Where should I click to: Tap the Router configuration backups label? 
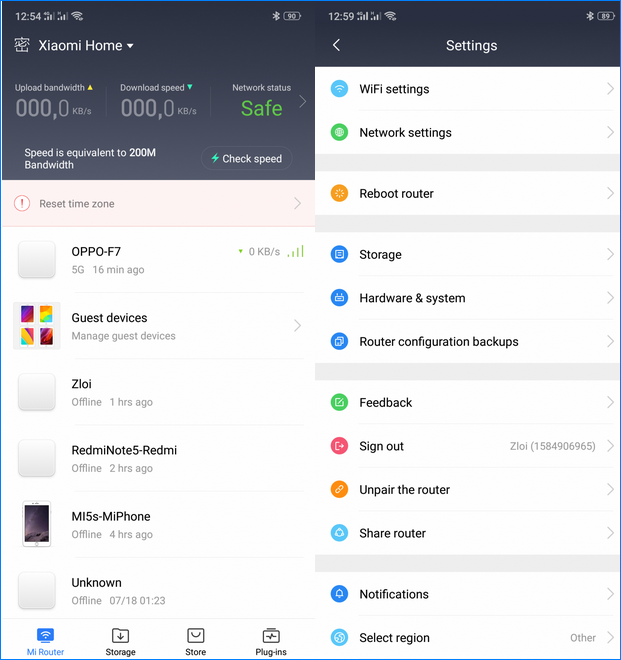[x=439, y=341]
